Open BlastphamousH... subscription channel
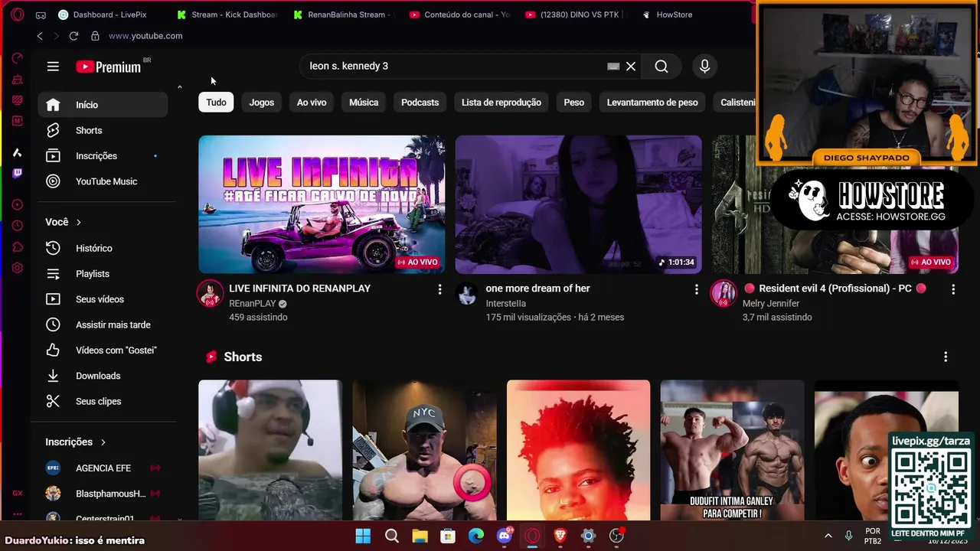Viewport: 980px width, 551px height. click(x=103, y=494)
